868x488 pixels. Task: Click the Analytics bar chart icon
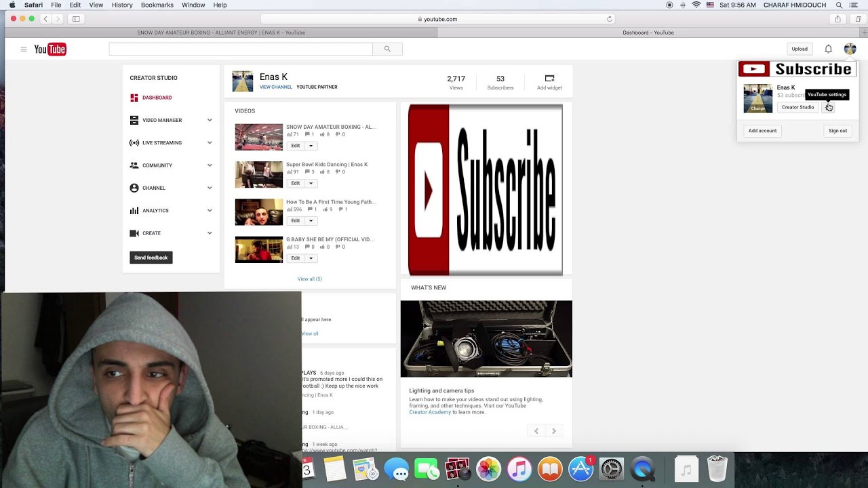(x=134, y=211)
